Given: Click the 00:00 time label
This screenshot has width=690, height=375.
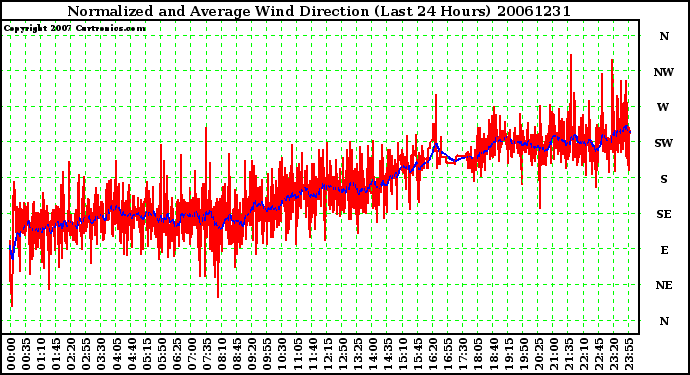Looking at the screenshot, I should (x=11, y=354).
